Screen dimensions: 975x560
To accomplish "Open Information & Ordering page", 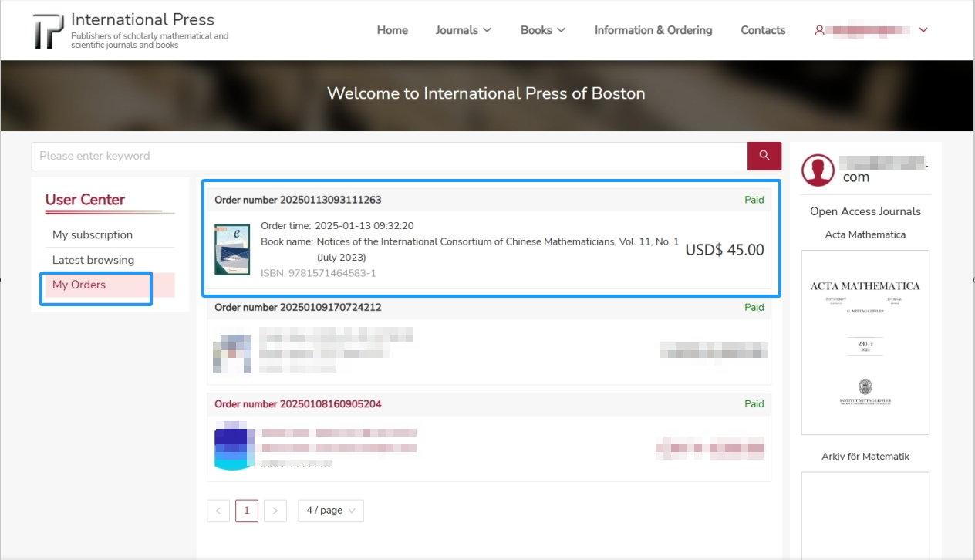I will [653, 30].
